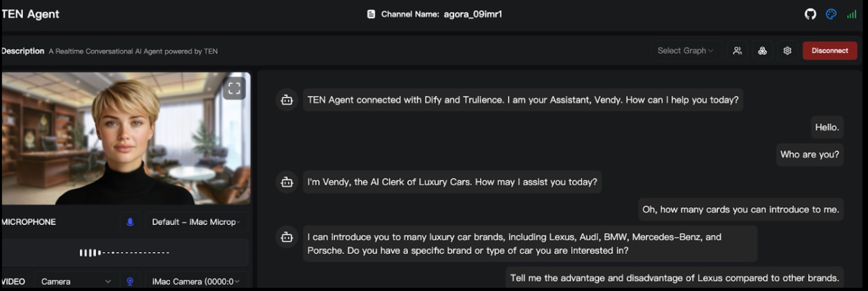868x291 pixels.
Task: Check the network signal strength icon
Action: 851,14
